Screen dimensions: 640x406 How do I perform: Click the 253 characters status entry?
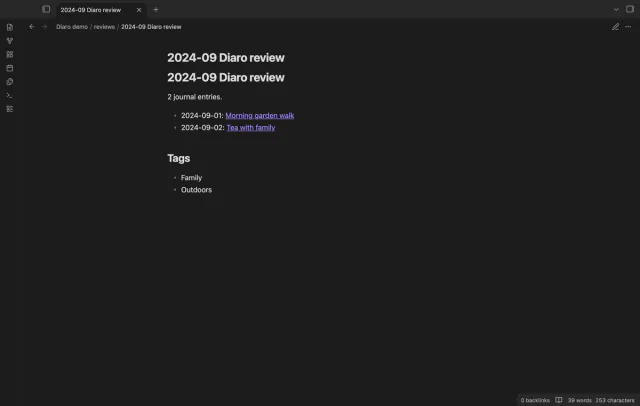click(615, 400)
